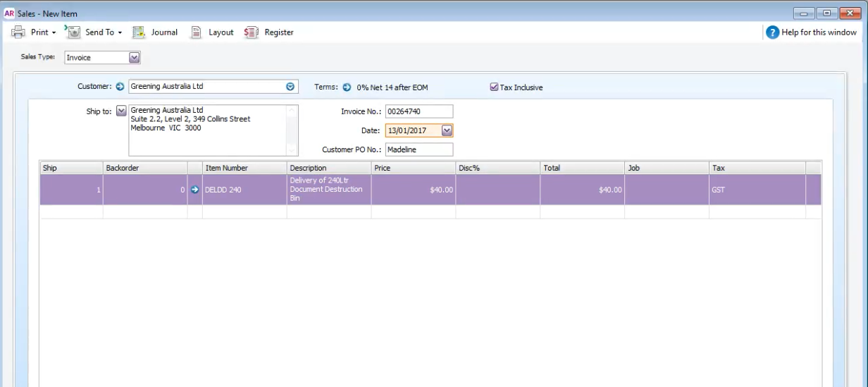868x387 pixels.
Task: Open the Date calendar dropdown
Action: 447,130
